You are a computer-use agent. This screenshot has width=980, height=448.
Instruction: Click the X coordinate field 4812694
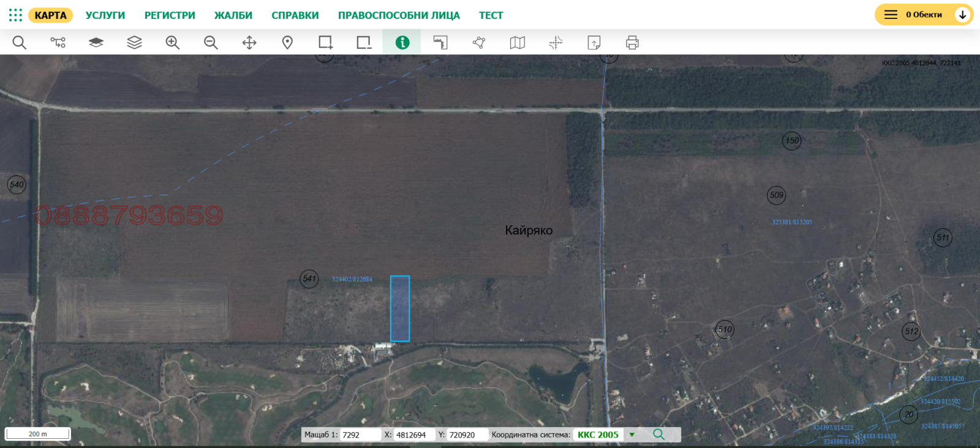coord(413,435)
